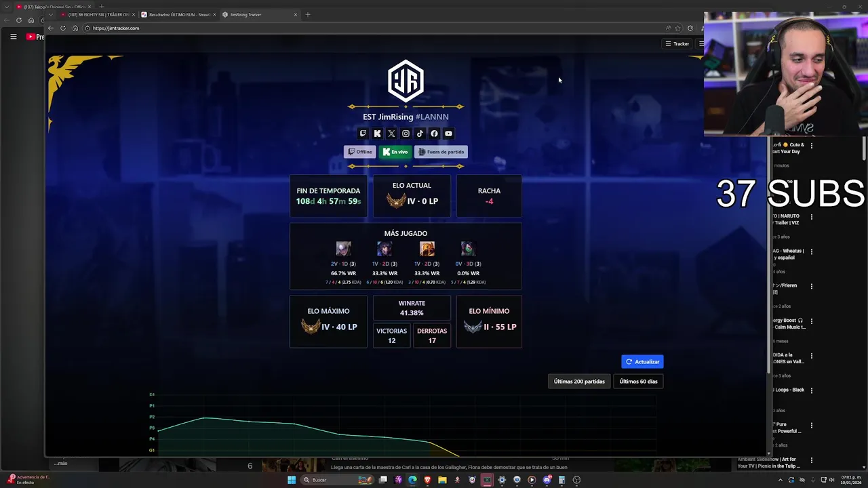The height and width of the screenshot is (488, 868).
Task: Click the VICTORIAS 12 stat box
Action: coord(391,335)
